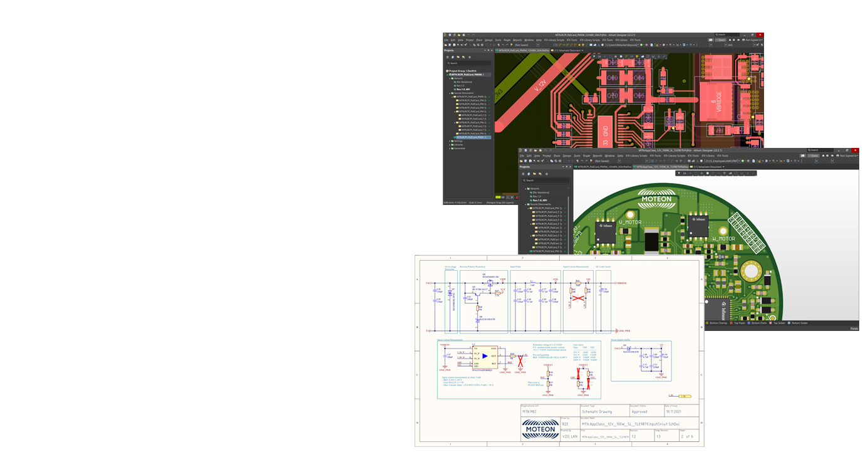The height and width of the screenshot is (472, 868).
Task: Expand the Libraries folder in PaSCard project tree
Action: tap(450, 145)
